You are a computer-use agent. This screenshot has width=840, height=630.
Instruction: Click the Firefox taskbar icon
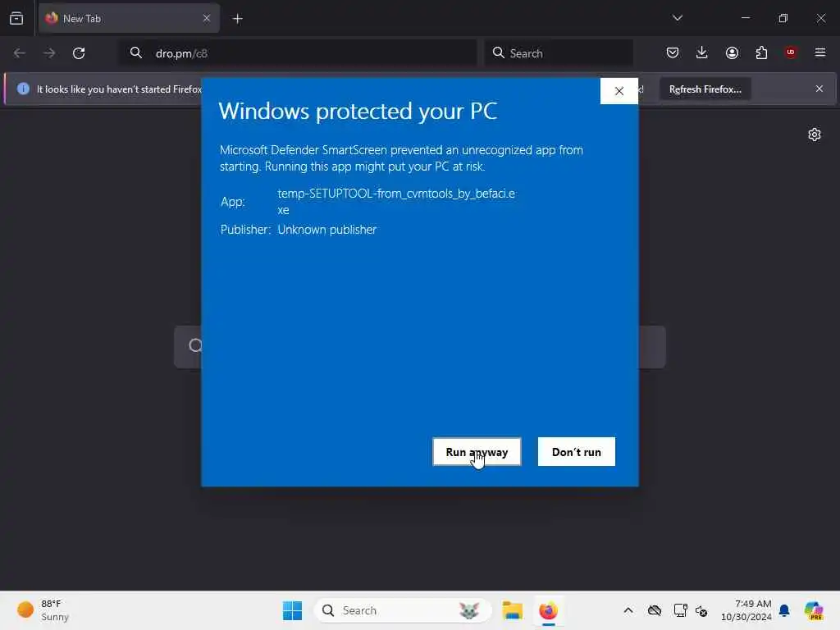pyautogui.click(x=548, y=610)
